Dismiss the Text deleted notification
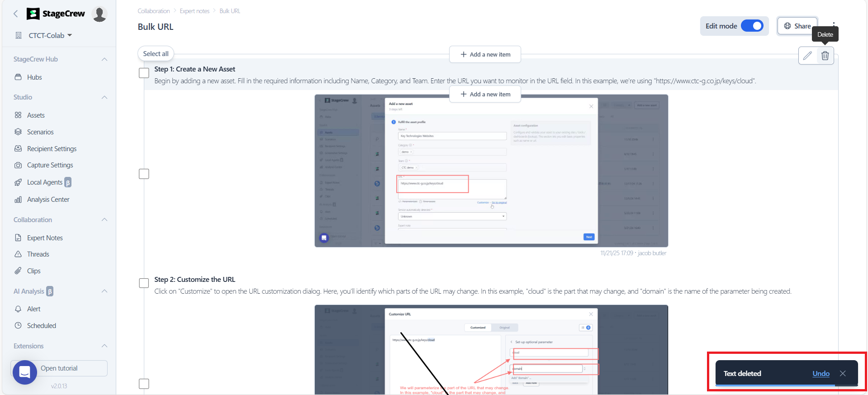 tap(843, 373)
